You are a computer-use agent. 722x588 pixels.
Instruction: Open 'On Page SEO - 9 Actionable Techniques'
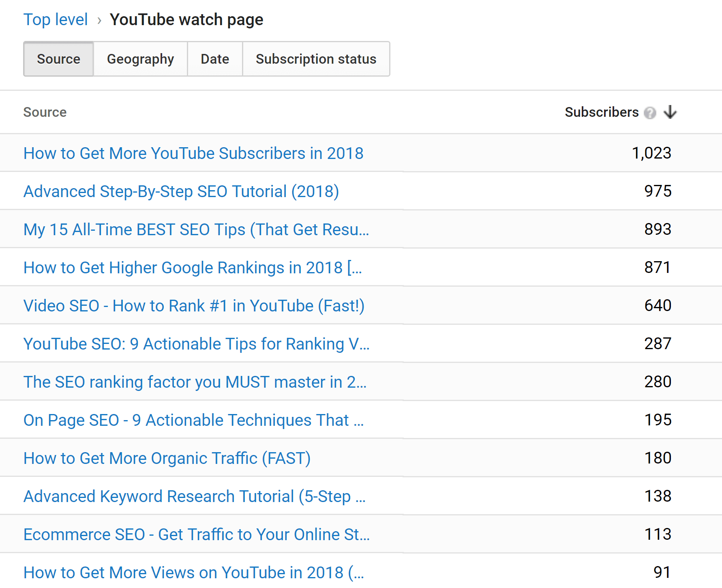pyautogui.click(x=194, y=420)
